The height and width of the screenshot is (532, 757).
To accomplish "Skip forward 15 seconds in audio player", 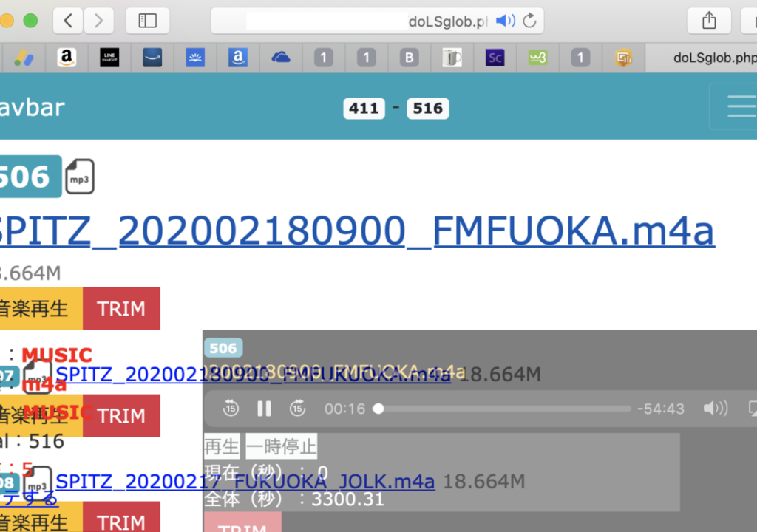I will click(x=297, y=409).
